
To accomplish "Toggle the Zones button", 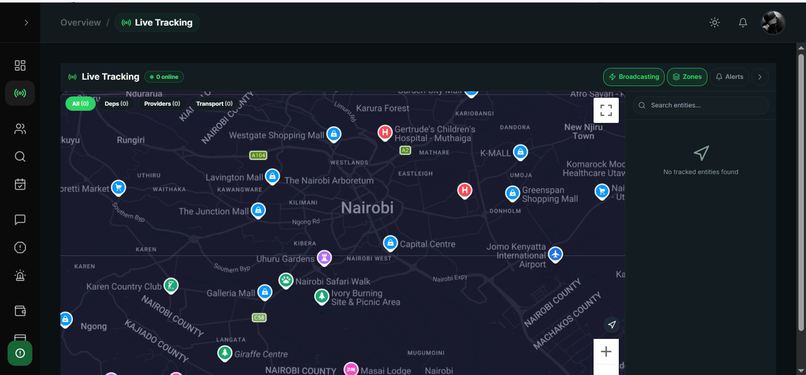I will click(x=687, y=77).
